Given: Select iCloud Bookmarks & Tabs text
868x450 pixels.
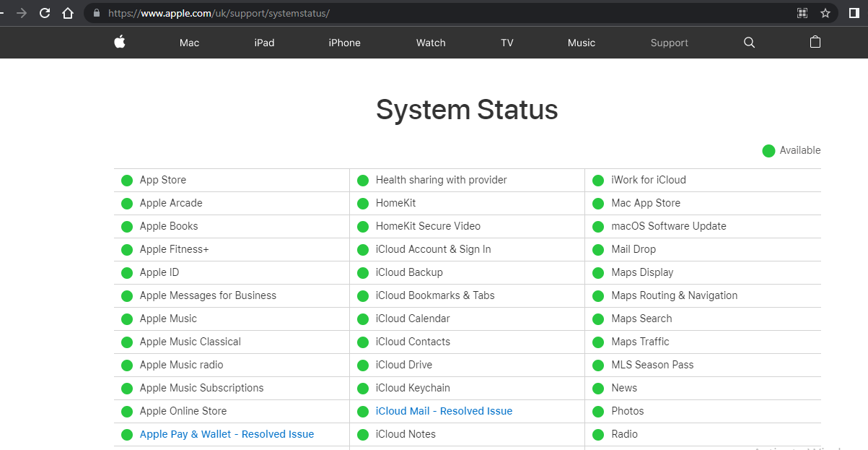Looking at the screenshot, I should click(x=435, y=295).
